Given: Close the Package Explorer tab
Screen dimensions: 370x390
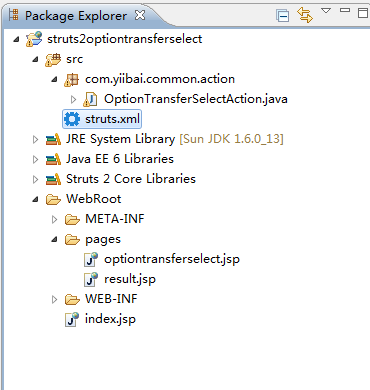Looking at the screenshot, I should tap(140, 15).
